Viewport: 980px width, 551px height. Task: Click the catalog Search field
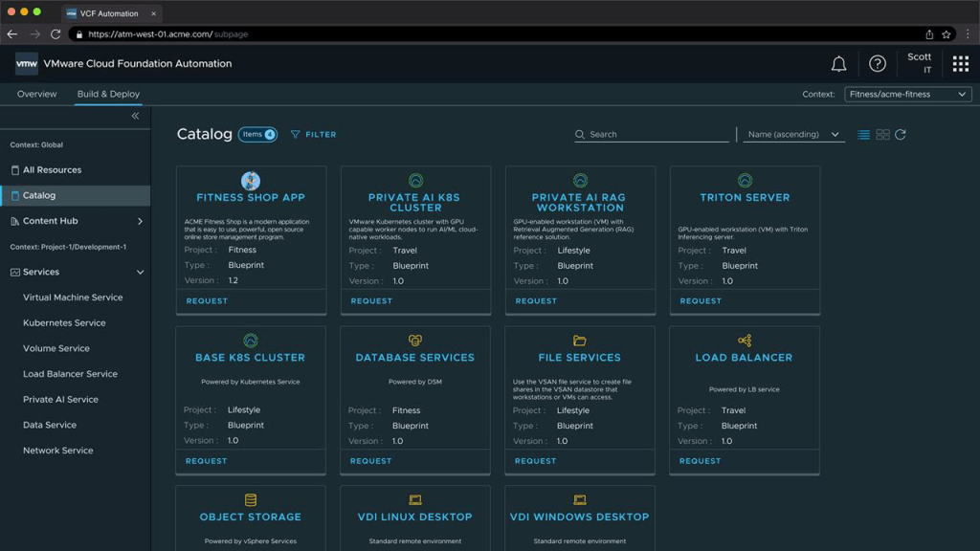coord(656,135)
